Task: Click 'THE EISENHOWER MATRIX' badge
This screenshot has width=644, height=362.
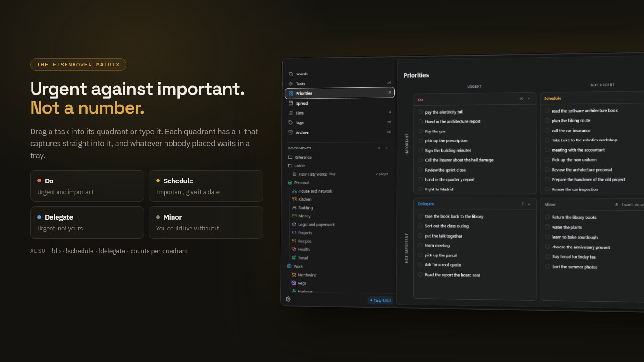Action: click(x=78, y=65)
